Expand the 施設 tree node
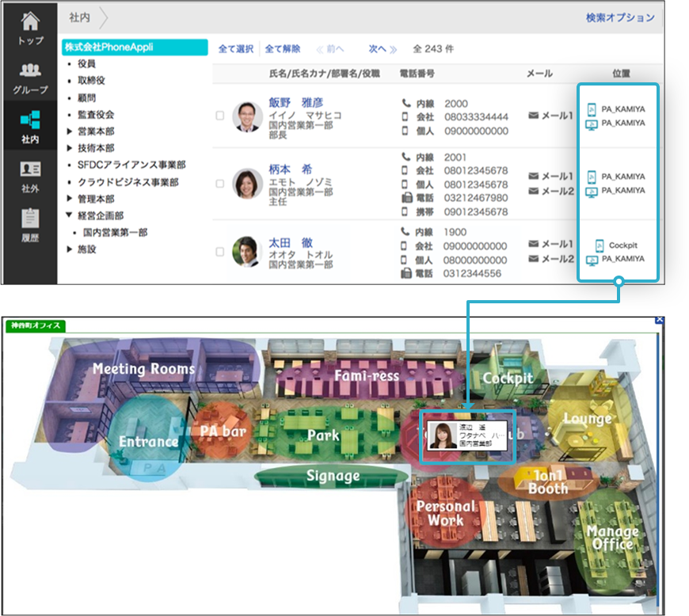This screenshot has width=689, height=616. (70, 249)
